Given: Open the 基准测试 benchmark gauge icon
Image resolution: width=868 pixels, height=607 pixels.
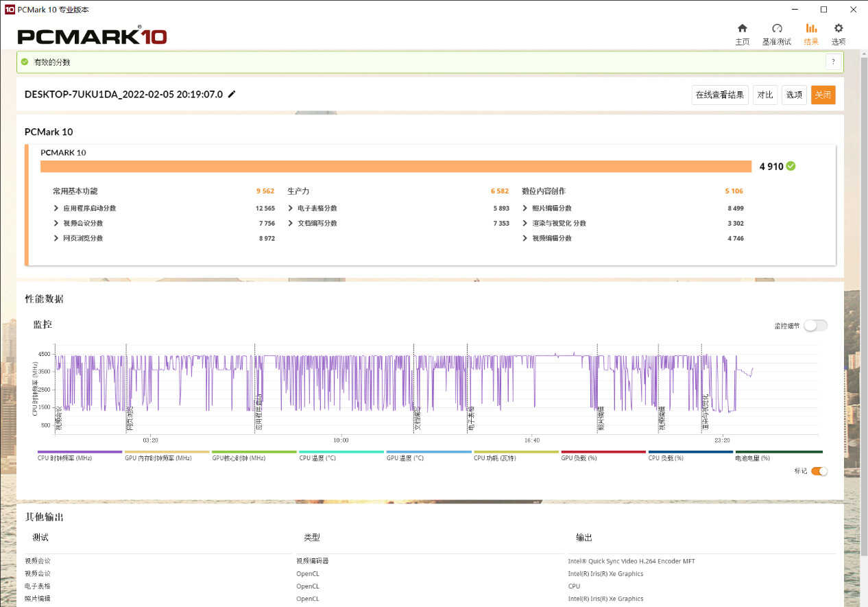Looking at the screenshot, I should tap(777, 28).
